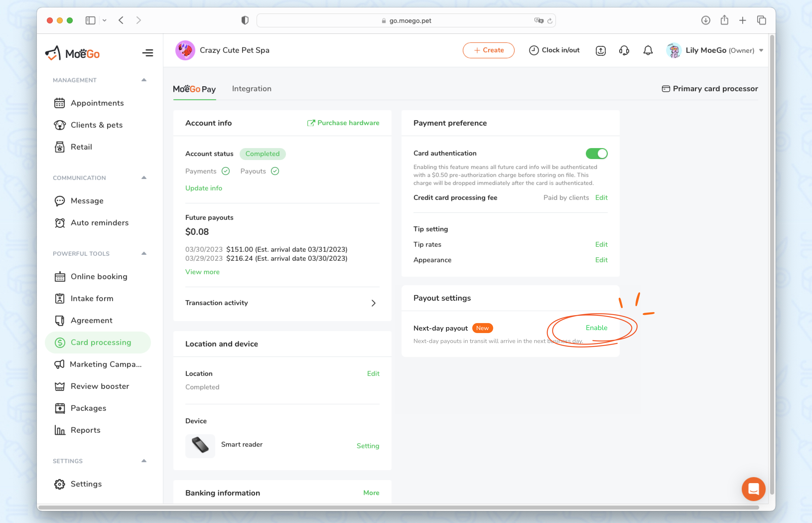Toggle the Card authentication switch
The width and height of the screenshot is (812, 523).
pos(596,154)
